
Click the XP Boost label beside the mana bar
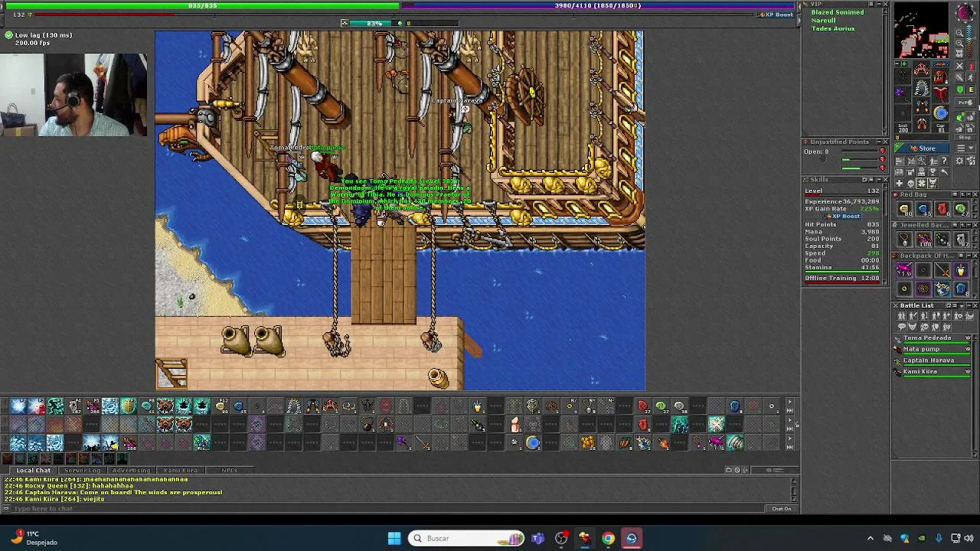pos(775,15)
